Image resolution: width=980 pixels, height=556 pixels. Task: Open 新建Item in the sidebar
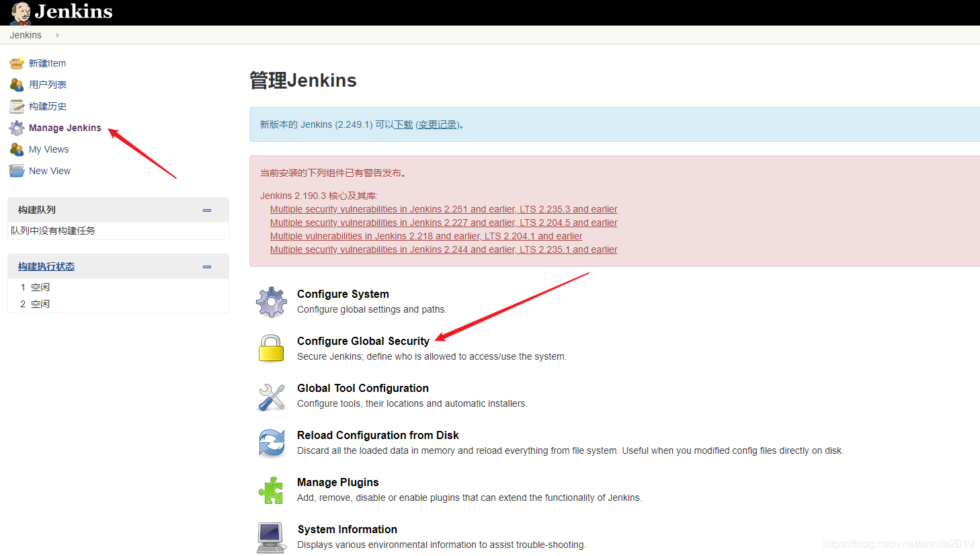pos(47,63)
